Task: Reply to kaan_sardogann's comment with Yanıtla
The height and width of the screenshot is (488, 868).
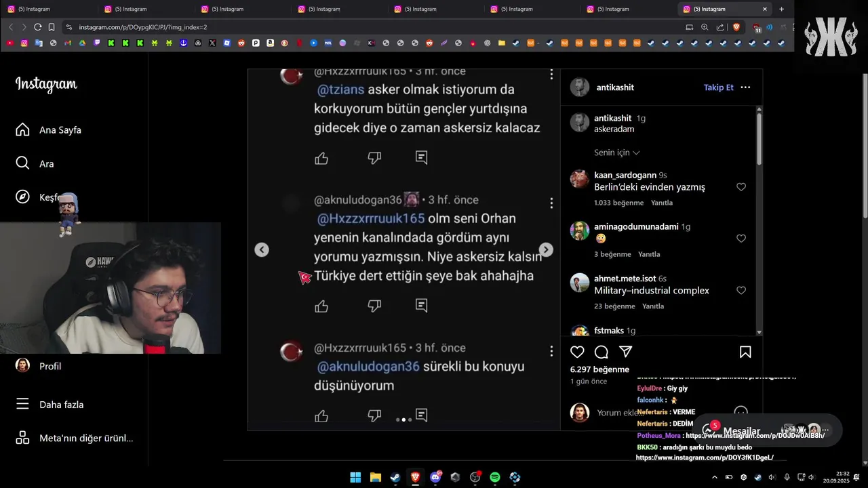Action: (662, 203)
